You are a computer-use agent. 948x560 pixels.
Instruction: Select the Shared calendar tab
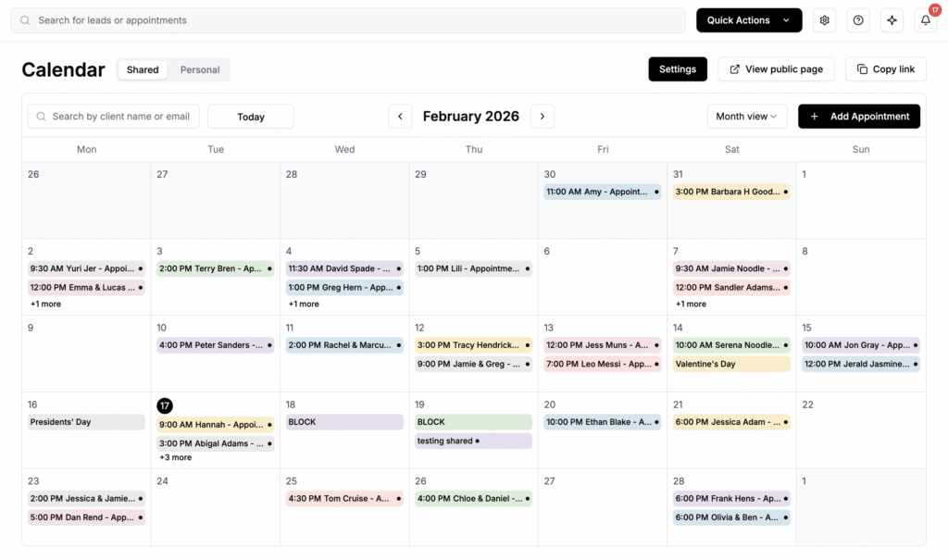[x=143, y=69]
